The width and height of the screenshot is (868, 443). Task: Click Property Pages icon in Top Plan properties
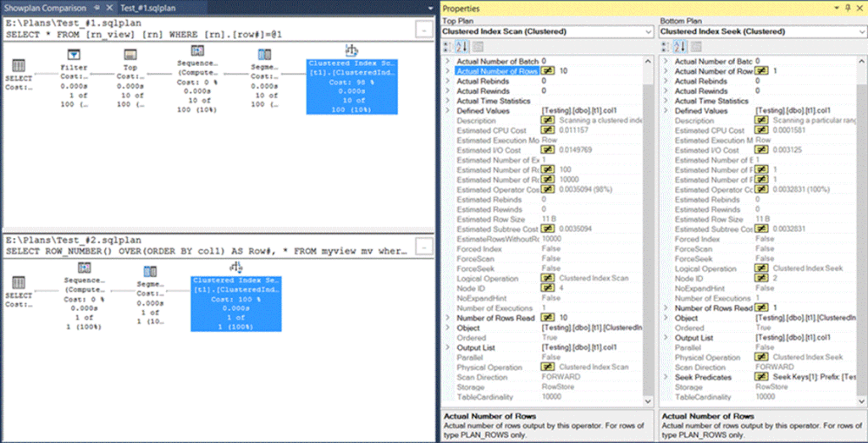(x=477, y=47)
